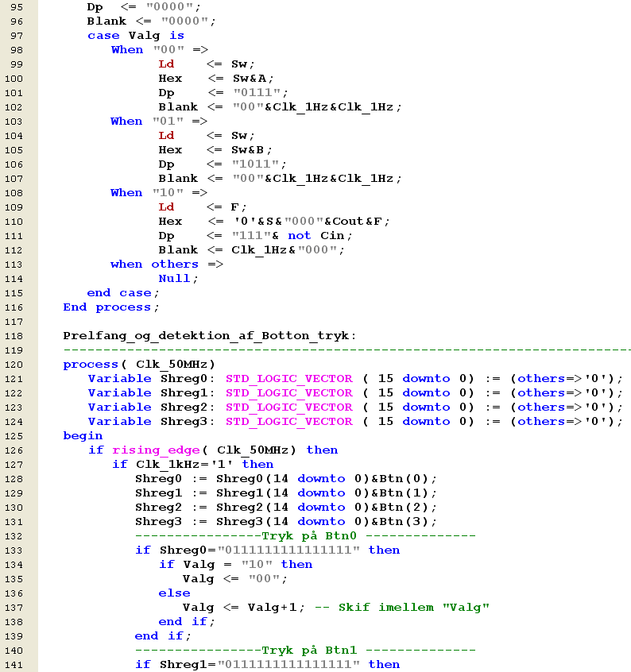Click red 'Ld' on line 99
631x672 pixels.
pyautogui.click(x=166, y=64)
